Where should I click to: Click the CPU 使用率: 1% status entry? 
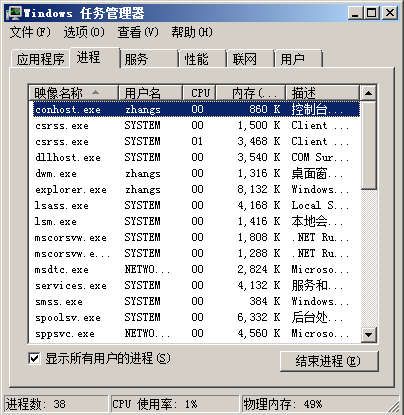click(x=175, y=404)
